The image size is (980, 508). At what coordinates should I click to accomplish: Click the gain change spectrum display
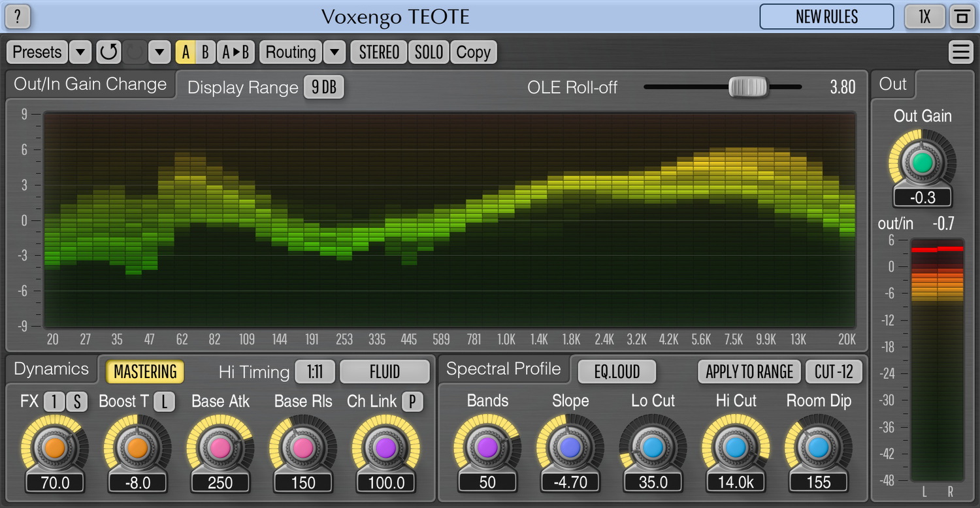click(449, 220)
